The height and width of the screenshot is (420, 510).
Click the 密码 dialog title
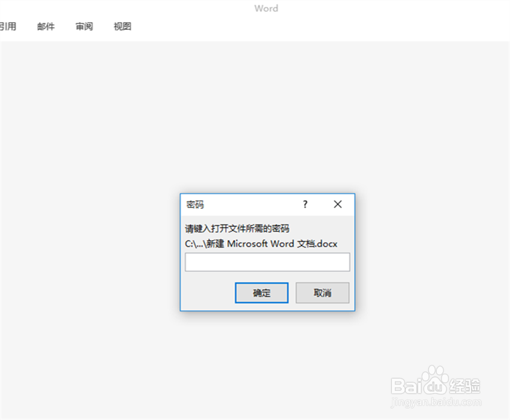[x=195, y=205]
